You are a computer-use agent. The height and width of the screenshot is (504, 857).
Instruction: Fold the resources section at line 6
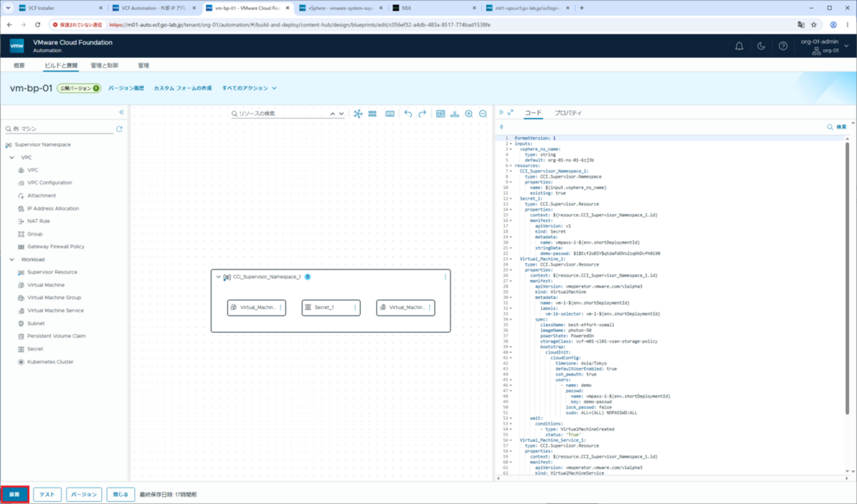tap(510, 165)
